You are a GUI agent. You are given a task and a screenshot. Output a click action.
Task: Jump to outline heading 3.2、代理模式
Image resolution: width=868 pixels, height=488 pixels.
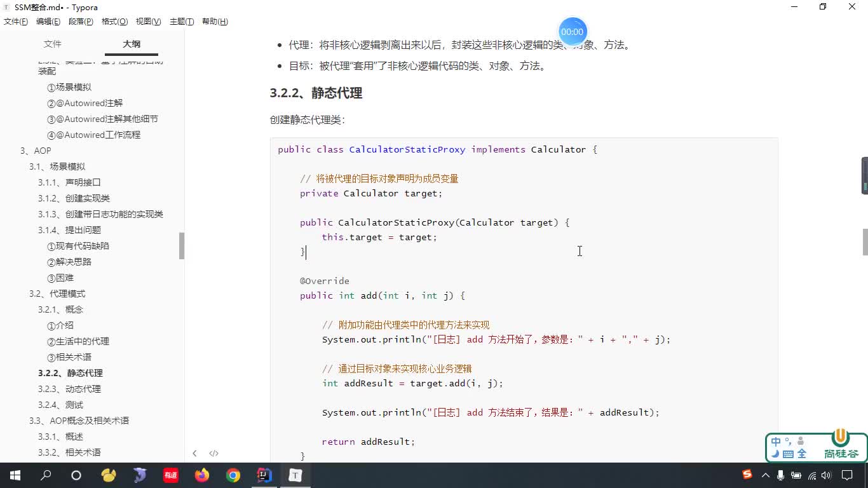57,294
